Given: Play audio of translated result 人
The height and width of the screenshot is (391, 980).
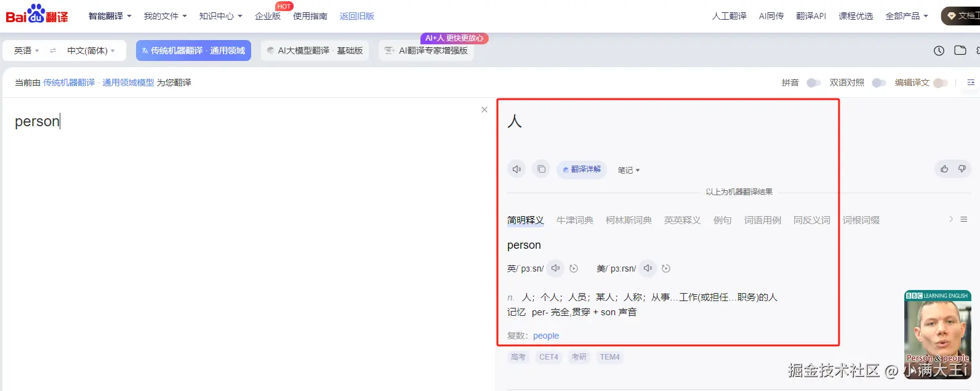Looking at the screenshot, I should pyautogui.click(x=516, y=169).
